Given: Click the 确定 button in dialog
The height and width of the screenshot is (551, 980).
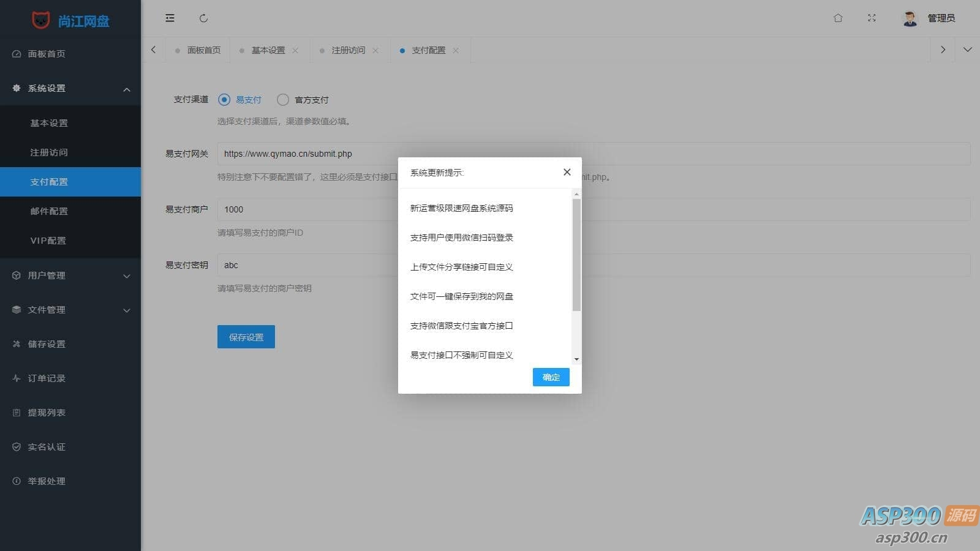Looking at the screenshot, I should tap(551, 377).
